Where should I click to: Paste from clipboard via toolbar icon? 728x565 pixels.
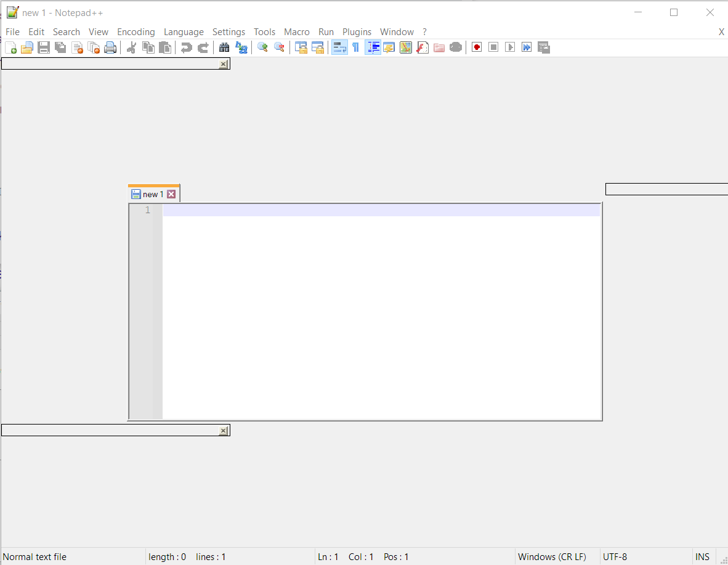165,47
